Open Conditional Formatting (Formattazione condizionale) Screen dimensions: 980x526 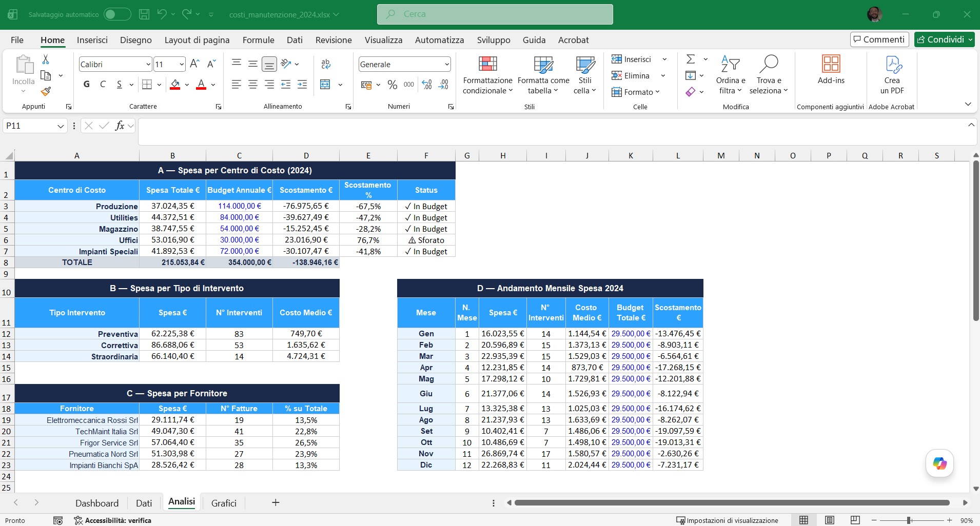point(487,75)
